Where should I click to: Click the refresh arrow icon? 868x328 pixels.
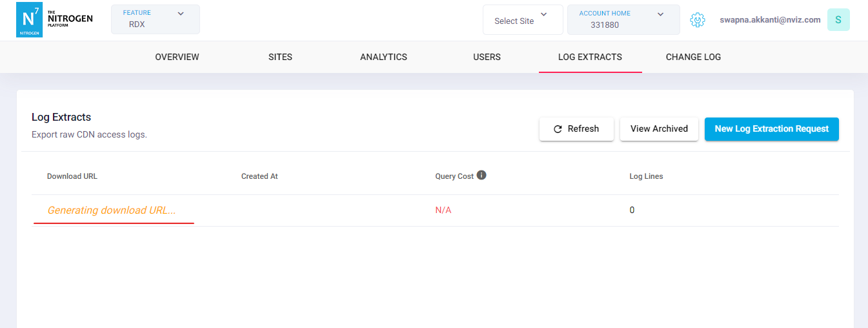point(558,129)
